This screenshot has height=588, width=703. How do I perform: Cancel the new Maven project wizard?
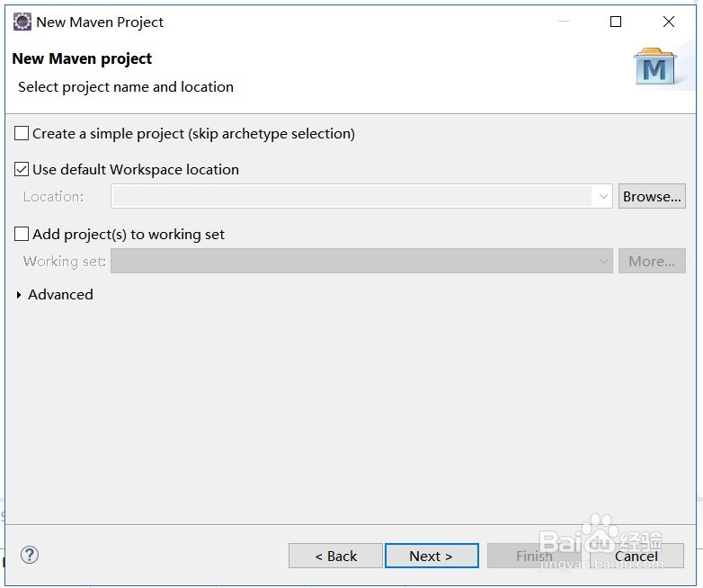tap(636, 556)
